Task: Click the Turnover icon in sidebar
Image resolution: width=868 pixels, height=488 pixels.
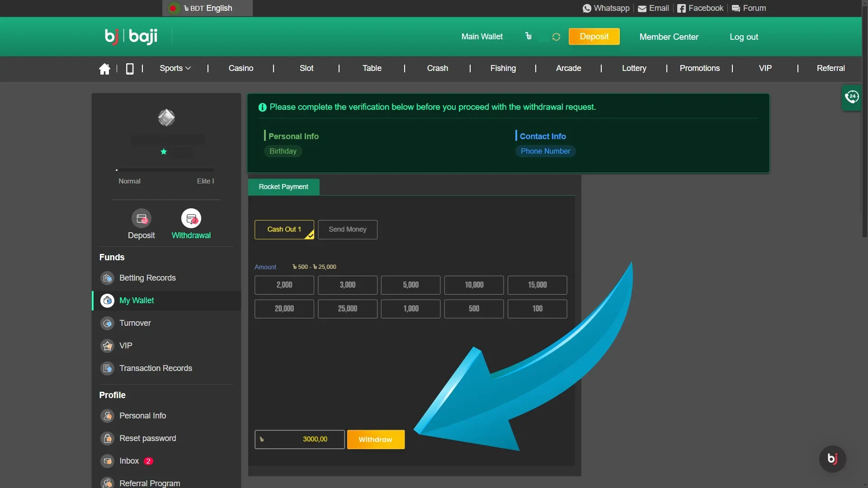Action: tap(107, 323)
